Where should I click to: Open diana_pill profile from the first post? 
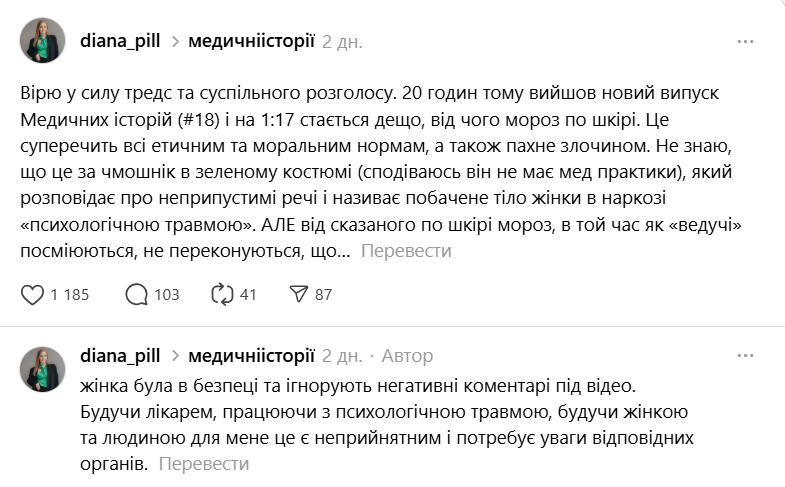(x=120, y=42)
